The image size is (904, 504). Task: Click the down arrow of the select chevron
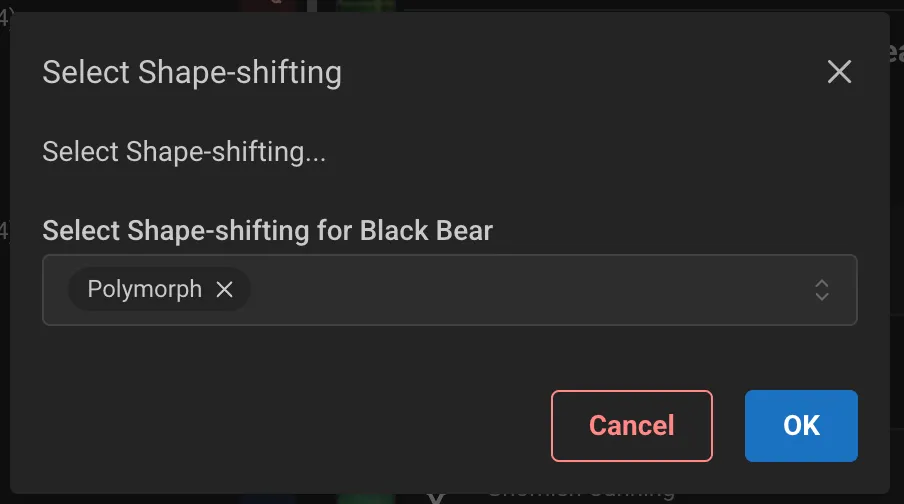point(822,297)
